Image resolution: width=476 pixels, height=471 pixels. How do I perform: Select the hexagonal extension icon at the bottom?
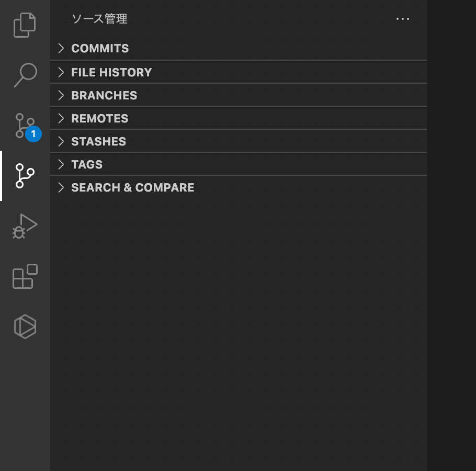(25, 326)
